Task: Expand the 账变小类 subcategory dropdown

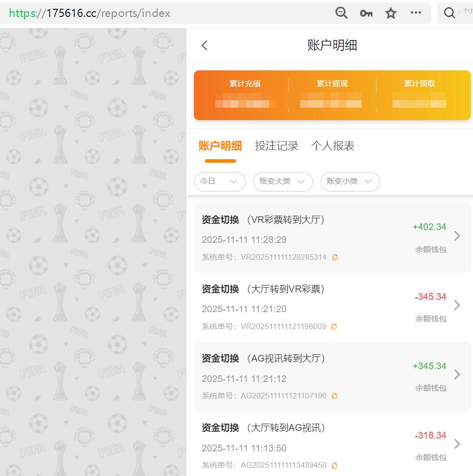Action: tap(350, 181)
